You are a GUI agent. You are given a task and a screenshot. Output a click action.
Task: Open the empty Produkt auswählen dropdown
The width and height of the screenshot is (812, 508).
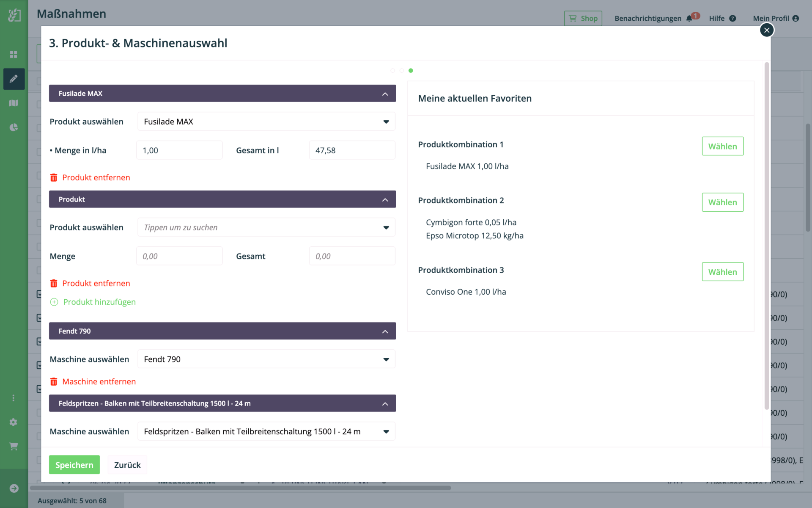(x=266, y=227)
